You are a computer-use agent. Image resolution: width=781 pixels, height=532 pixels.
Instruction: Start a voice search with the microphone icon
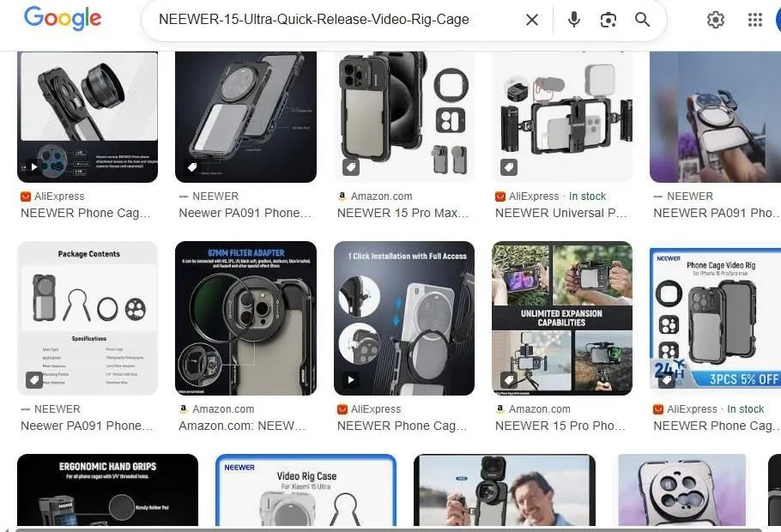[573, 19]
